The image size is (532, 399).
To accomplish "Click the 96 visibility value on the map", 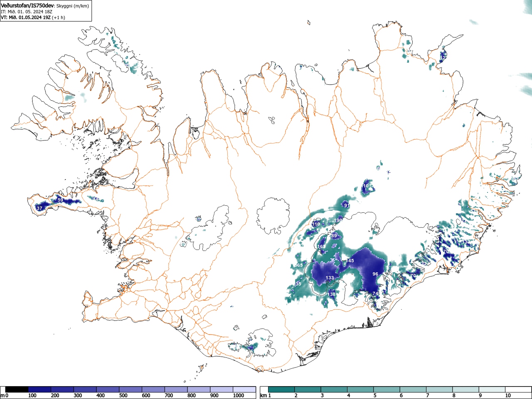I will pyautogui.click(x=375, y=274).
